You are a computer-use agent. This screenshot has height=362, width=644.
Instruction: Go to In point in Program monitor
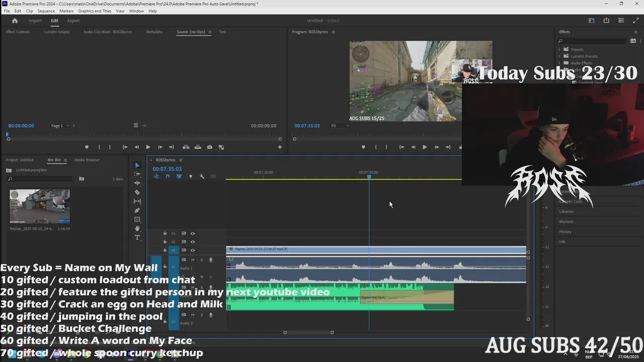coord(401,147)
